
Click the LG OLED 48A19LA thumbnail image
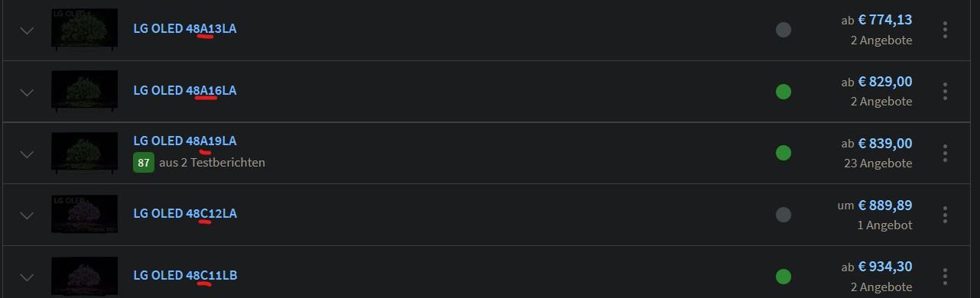coord(84,153)
